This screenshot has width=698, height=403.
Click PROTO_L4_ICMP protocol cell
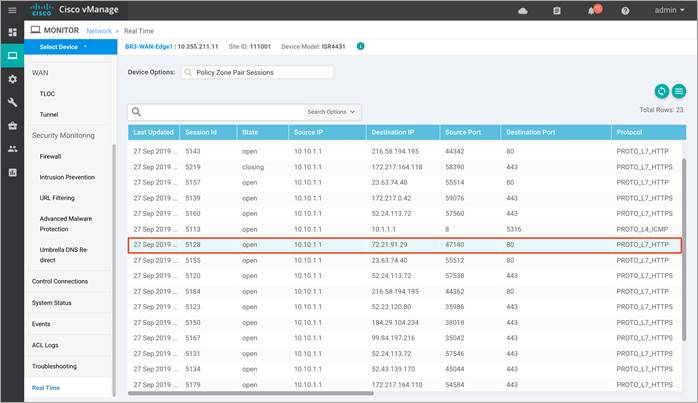pos(642,229)
